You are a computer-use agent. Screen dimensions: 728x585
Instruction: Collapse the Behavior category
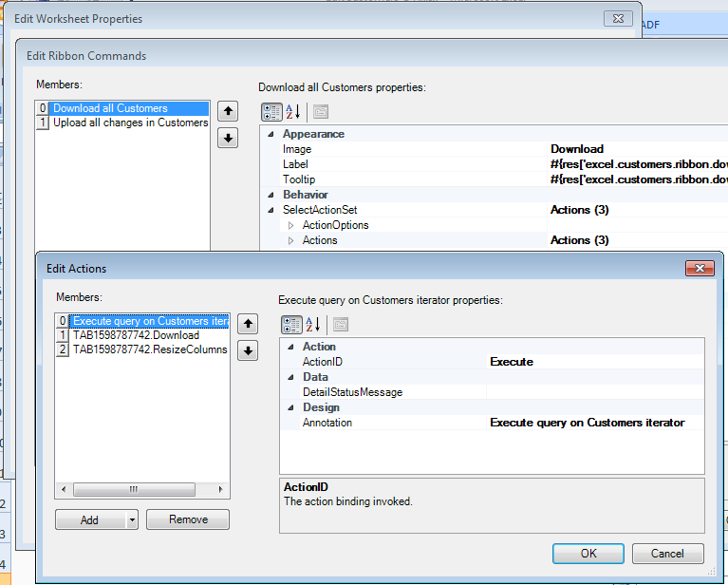click(x=271, y=195)
